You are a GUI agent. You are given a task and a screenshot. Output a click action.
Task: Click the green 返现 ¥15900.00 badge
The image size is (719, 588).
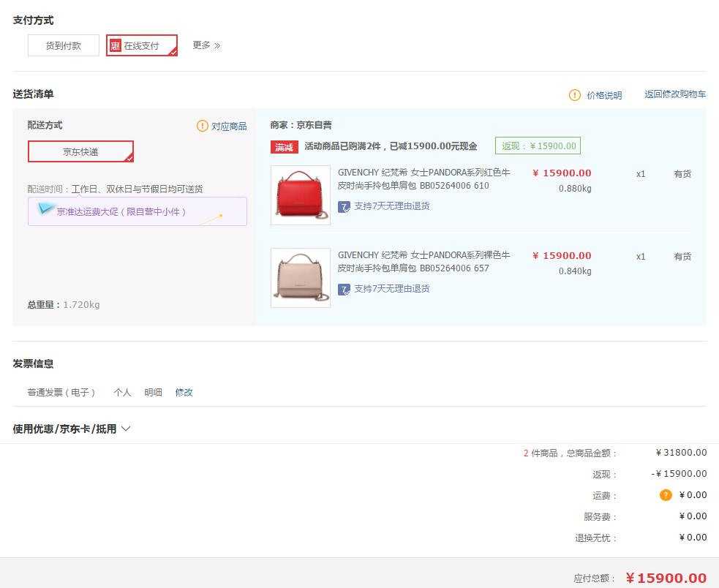pyautogui.click(x=538, y=146)
